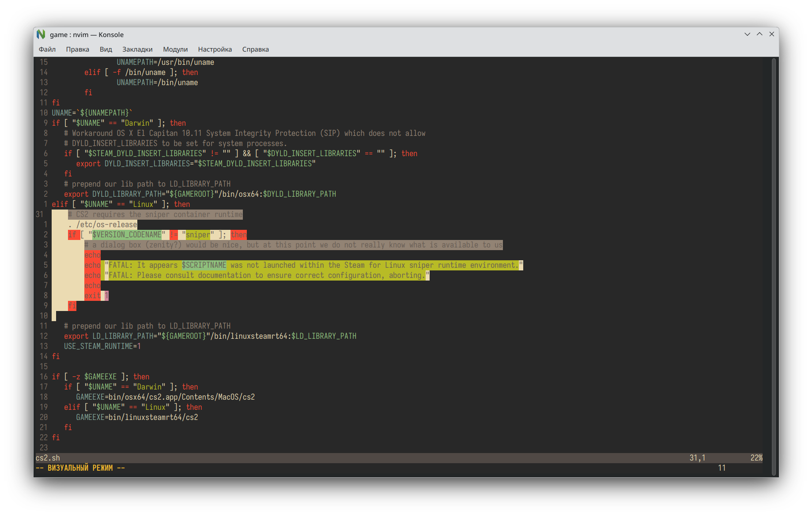
Task: Minimize the Konsole window
Action: click(748, 34)
